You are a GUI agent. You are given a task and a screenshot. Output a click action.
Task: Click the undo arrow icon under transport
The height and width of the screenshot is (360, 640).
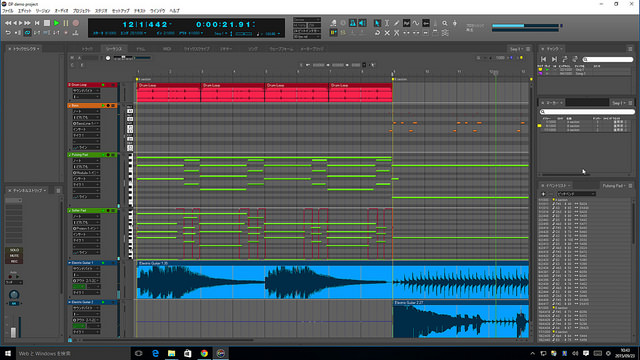tap(8, 33)
